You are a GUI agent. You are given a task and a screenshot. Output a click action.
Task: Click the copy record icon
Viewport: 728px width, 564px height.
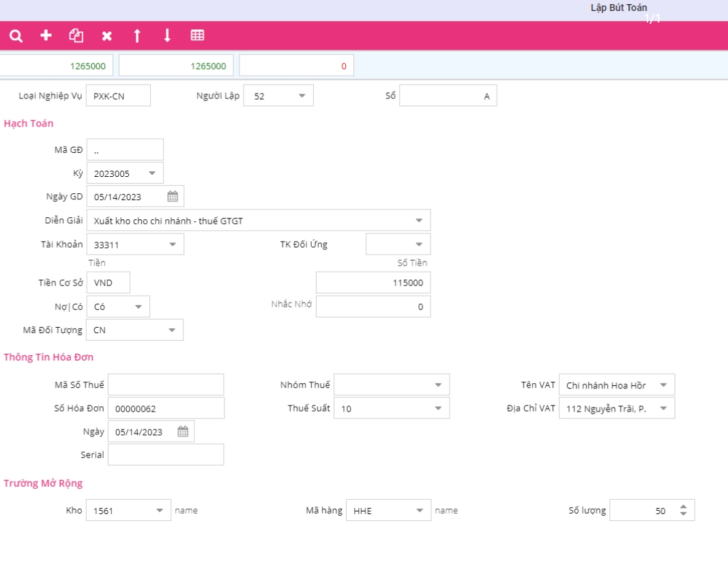click(x=76, y=36)
